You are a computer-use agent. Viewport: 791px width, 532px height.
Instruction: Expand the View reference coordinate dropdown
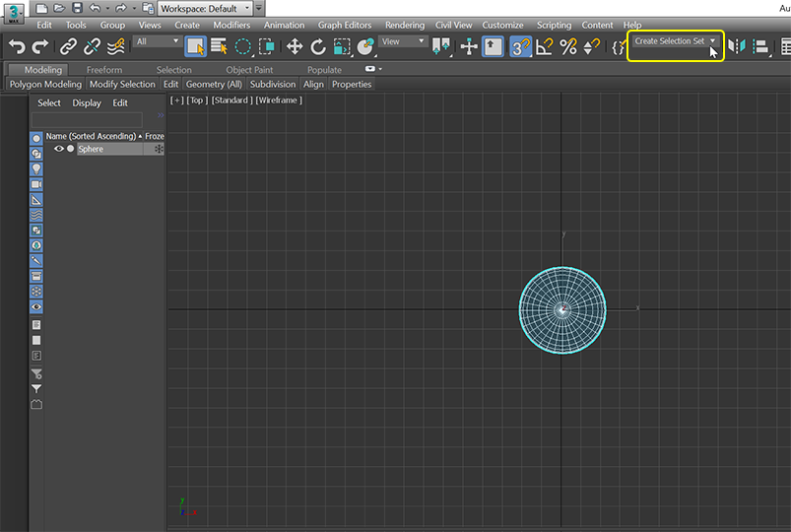(404, 41)
